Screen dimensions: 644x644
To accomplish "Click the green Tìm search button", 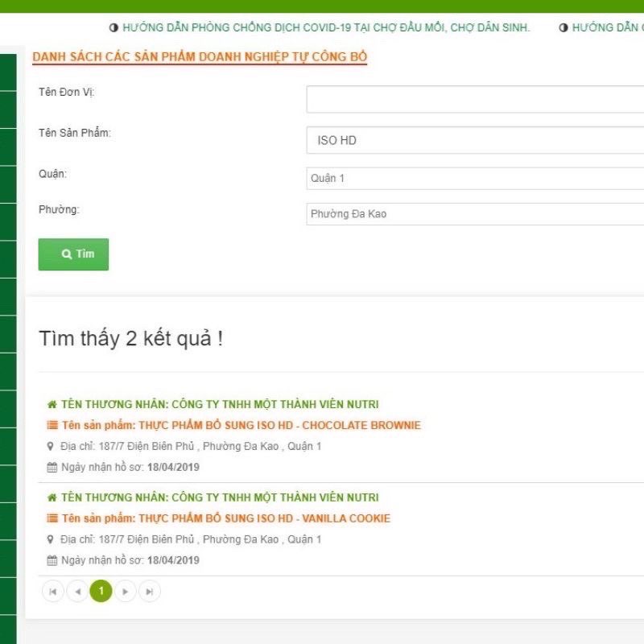I will 73,254.
